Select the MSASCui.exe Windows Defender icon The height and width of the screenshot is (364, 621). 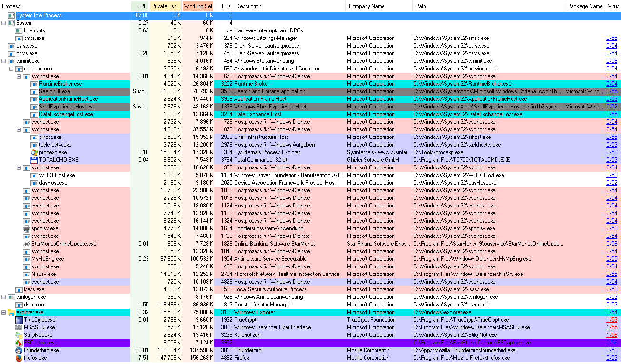(x=19, y=327)
